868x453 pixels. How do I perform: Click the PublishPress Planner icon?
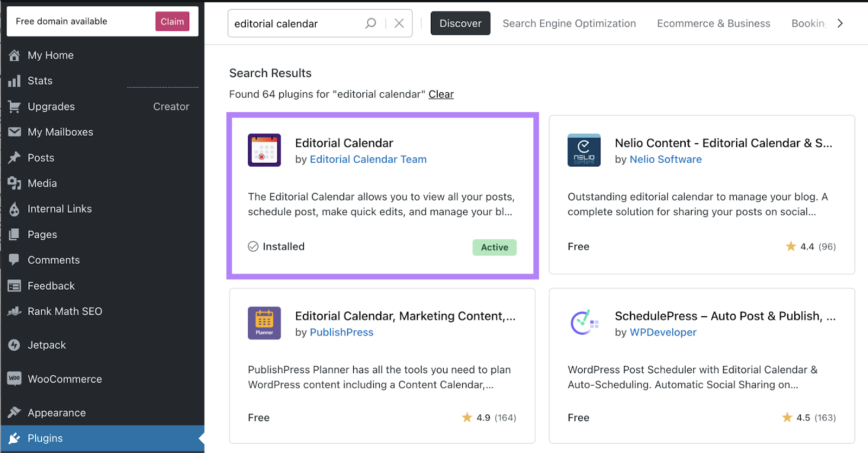click(x=264, y=323)
